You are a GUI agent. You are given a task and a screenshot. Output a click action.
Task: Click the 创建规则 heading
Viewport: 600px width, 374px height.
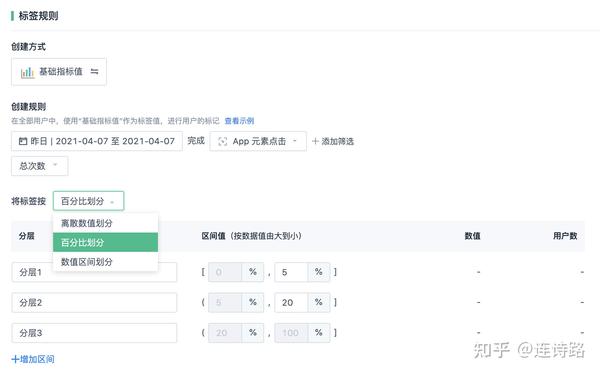point(28,107)
